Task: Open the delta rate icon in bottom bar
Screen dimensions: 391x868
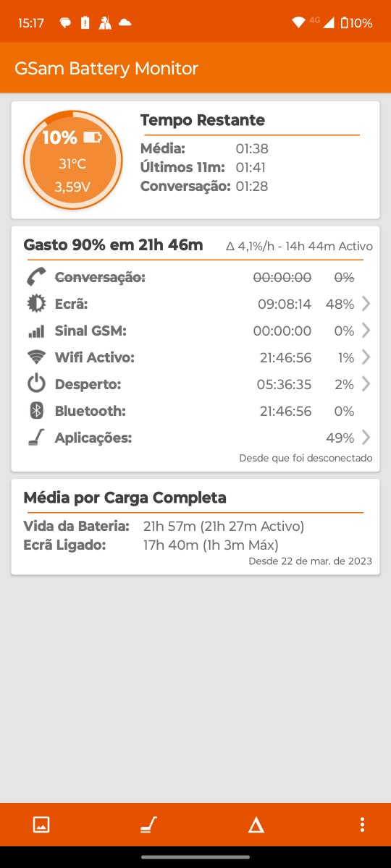Action: click(x=256, y=825)
